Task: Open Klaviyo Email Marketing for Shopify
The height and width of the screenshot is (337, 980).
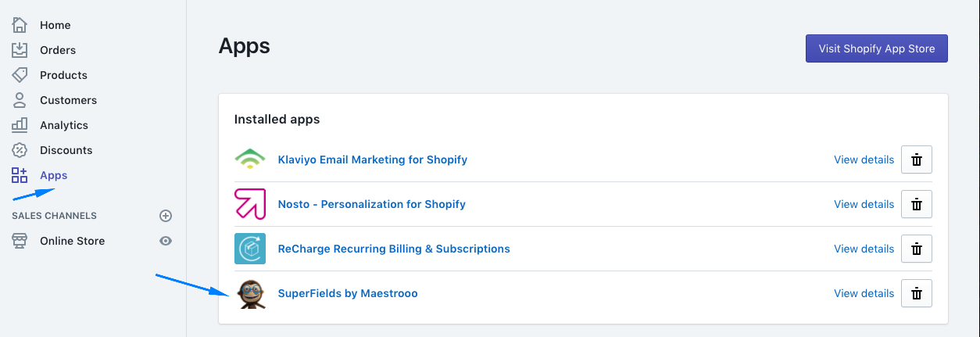Action: pyautogui.click(x=373, y=160)
